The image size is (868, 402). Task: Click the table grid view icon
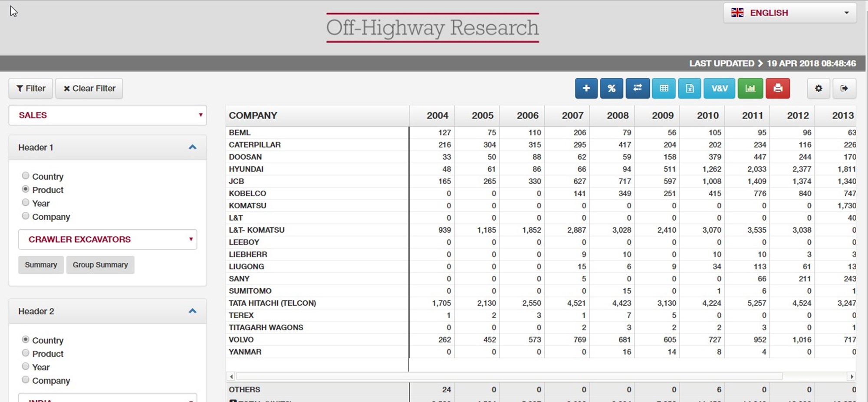[664, 89]
